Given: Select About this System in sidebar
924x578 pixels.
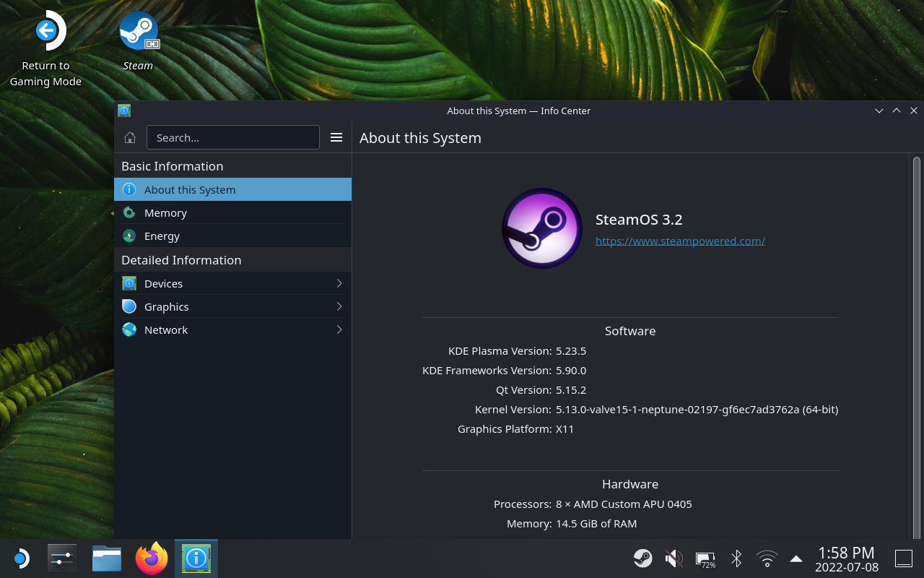Looking at the screenshot, I should pos(232,189).
